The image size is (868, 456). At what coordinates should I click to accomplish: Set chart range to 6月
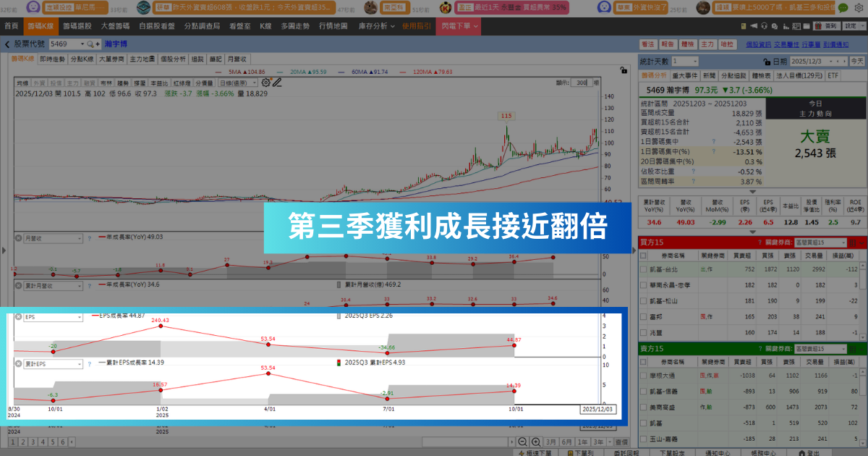point(566,442)
